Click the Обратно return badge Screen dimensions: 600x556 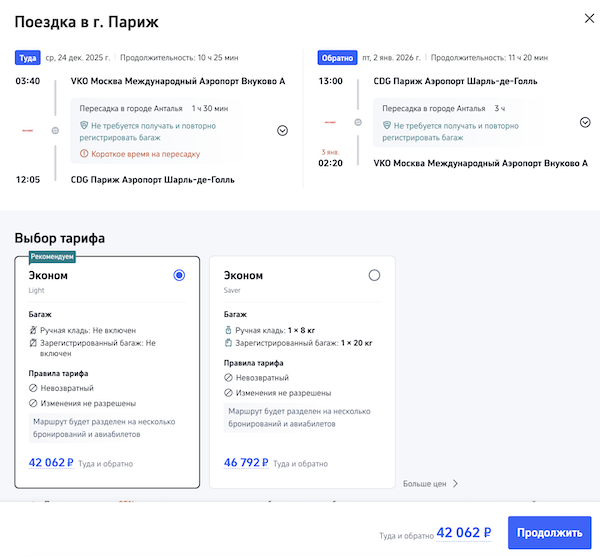(337, 58)
